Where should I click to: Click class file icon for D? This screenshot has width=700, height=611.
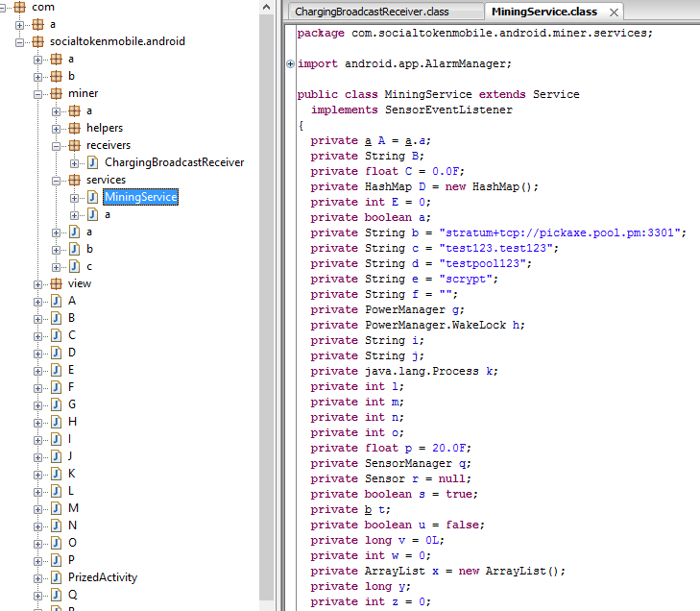pos(57,353)
